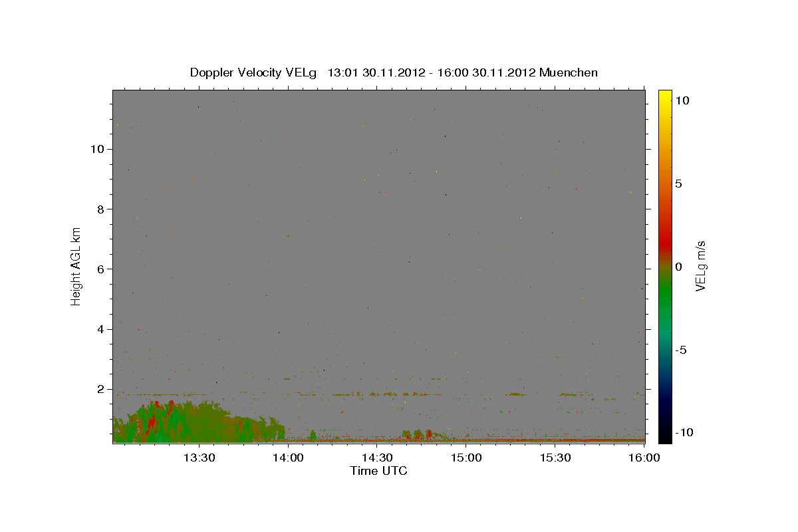Click the dark bottom of the velocity colorbar

click(665, 429)
